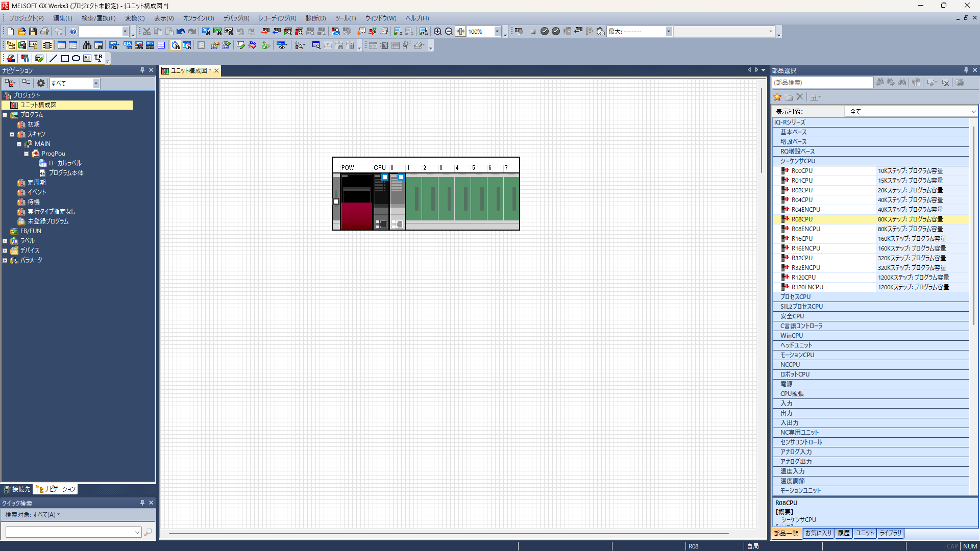980x551 pixels.
Task: Open the プロジェクト(P) menu
Action: coord(27,18)
